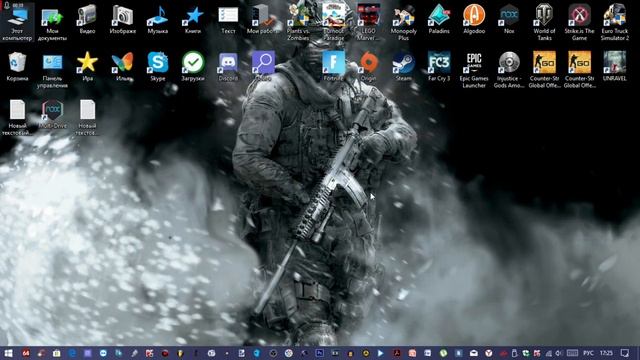
Task: Launch Skype from the desktop
Action: tap(158, 67)
